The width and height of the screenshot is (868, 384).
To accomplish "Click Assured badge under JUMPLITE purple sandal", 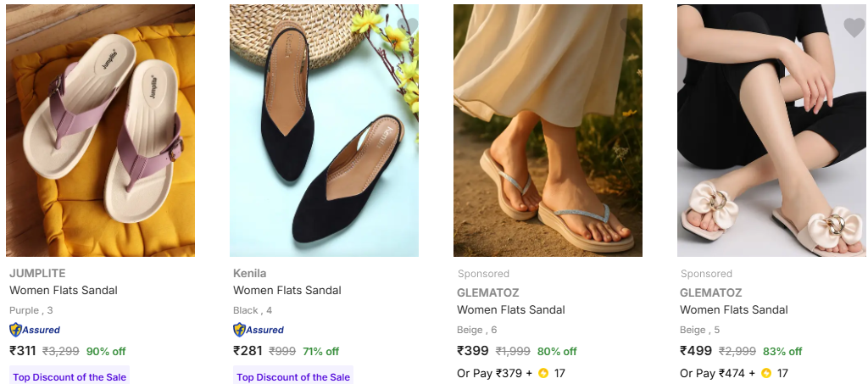I will (x=35, y=330).
